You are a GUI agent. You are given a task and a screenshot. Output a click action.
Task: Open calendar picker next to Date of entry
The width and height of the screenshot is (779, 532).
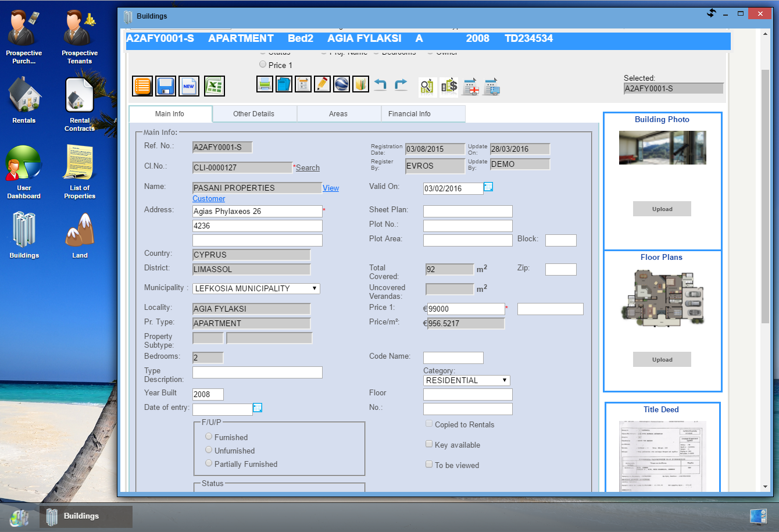coord(258,408)
